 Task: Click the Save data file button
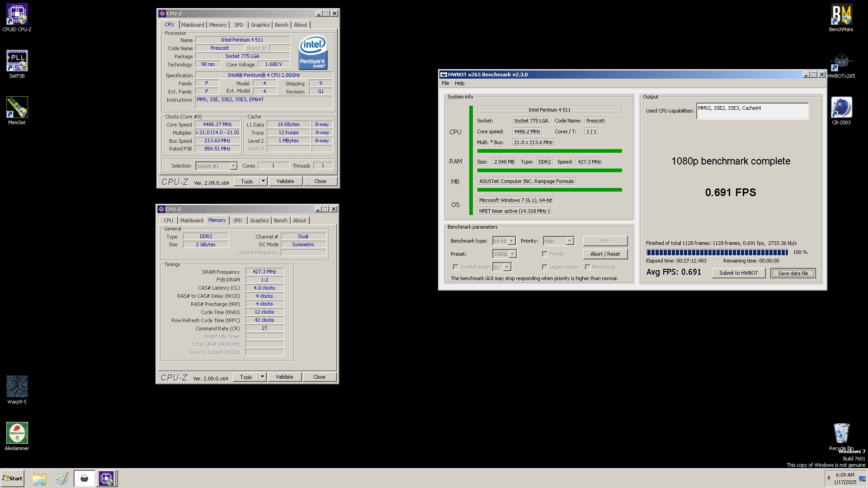coord(793,273)
